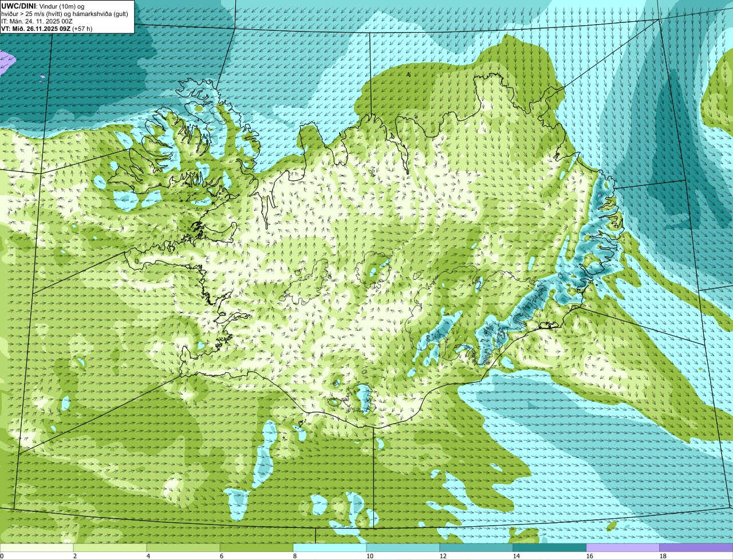733x560 pixels.
Task: Click the legend scale label '0'
Action: click(2, 556)
